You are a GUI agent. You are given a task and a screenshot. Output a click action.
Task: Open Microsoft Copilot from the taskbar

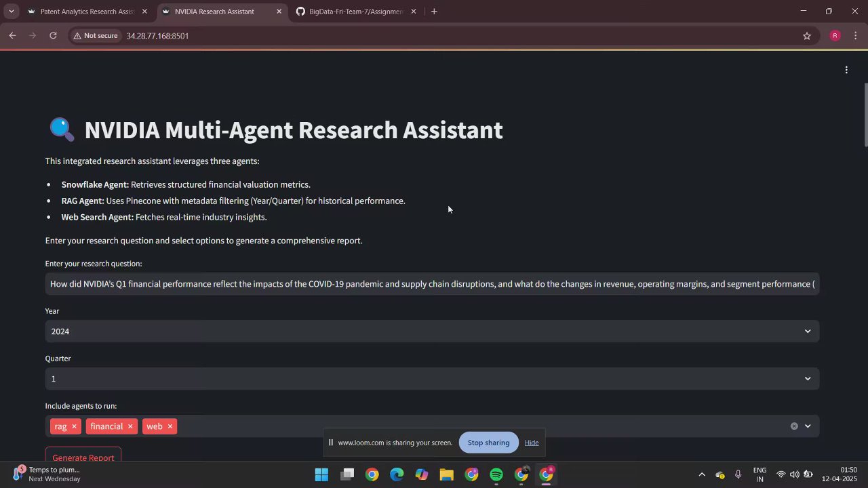422,474
